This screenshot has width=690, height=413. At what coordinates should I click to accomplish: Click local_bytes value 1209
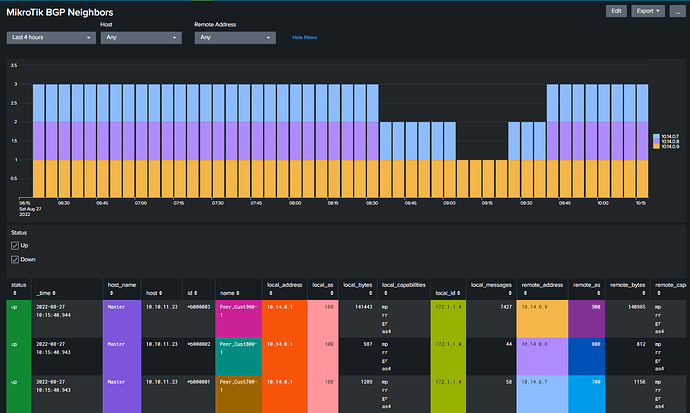367,382
